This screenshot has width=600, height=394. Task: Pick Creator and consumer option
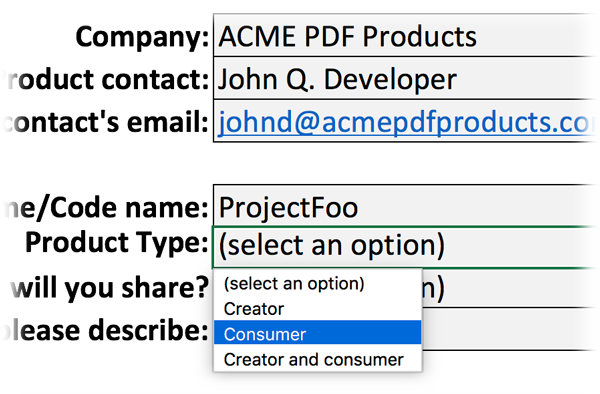[x=317, y=359]
